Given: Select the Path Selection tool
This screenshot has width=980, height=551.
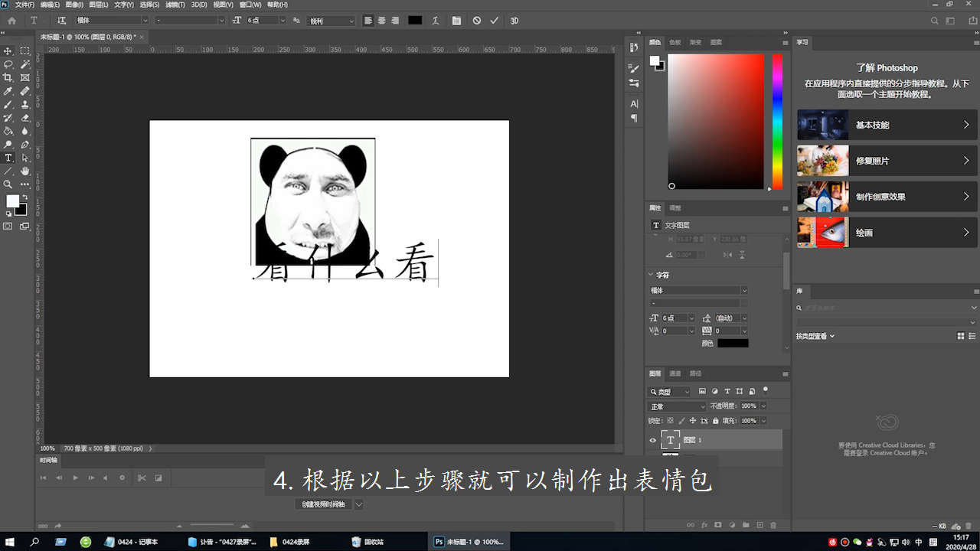Looking at the screenshot, I should coord(25,158).
